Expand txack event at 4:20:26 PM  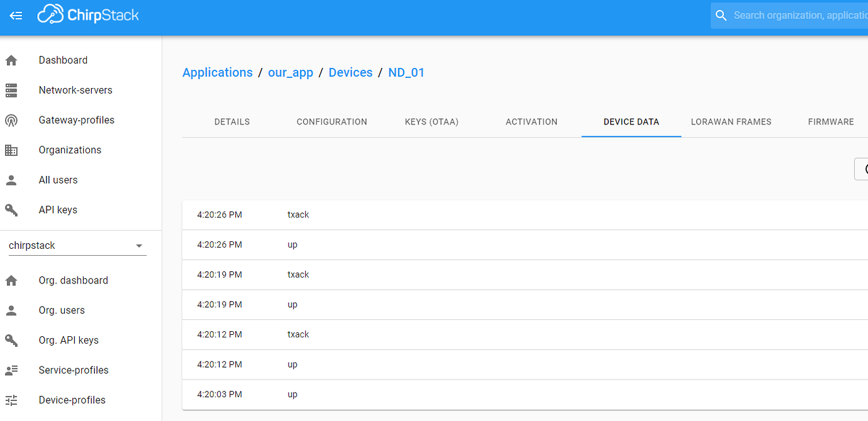pyautogui.click(x=525, y=215)
